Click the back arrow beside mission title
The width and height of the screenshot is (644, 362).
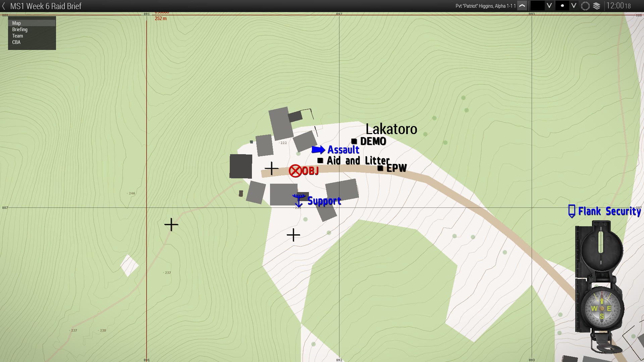point(4,6)
